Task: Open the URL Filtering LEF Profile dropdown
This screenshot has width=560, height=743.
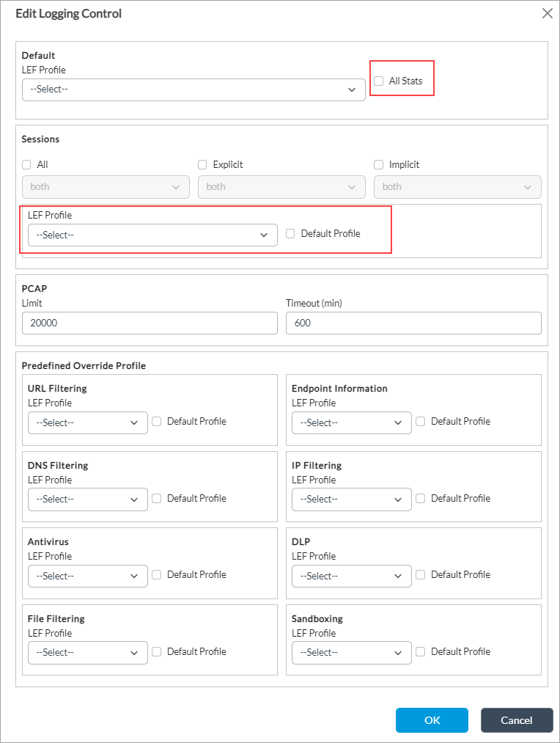Action: click(x=87, y=423)
